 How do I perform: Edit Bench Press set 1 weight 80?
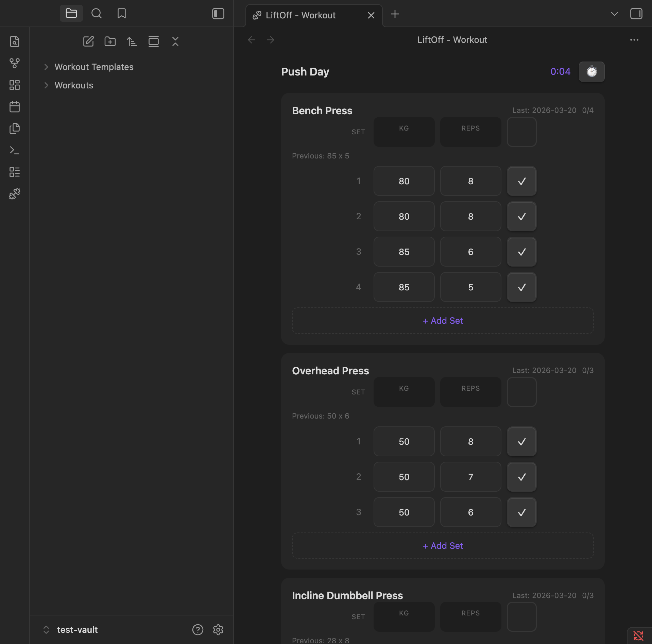[x=404, y=181]
